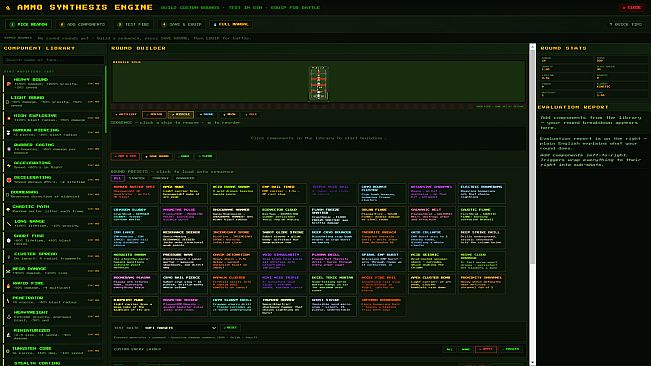The width and height of the screenshot is (651, 366).
Task: Click the Accelerating lightning icon
Action: 9,165
